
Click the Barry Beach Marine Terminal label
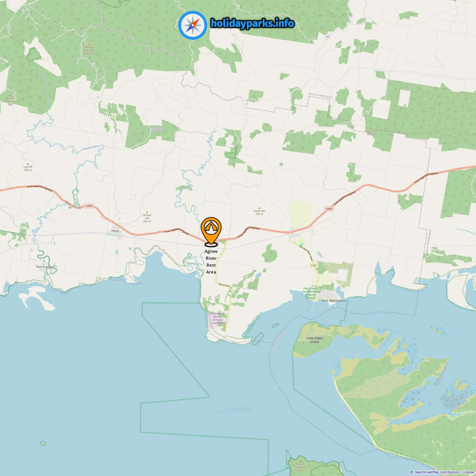(218, 318)
